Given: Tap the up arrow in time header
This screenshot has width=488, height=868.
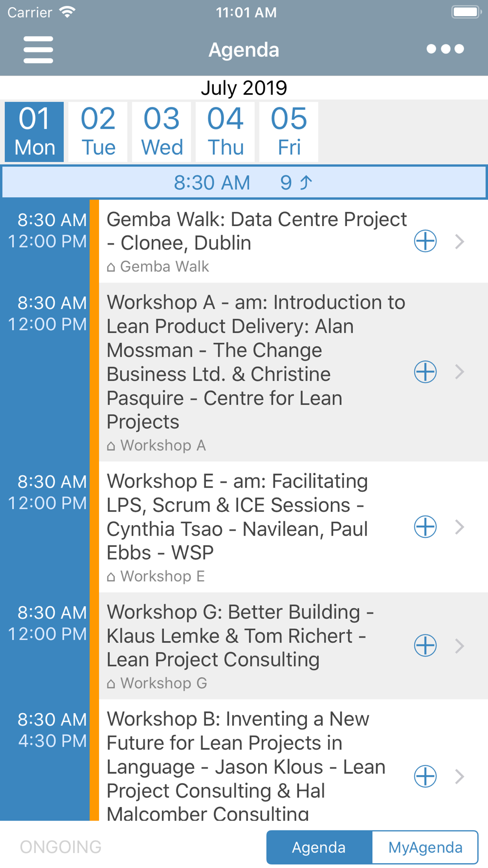Looking at the screenshot, I should pyautogui.click(x=306, y=183).
